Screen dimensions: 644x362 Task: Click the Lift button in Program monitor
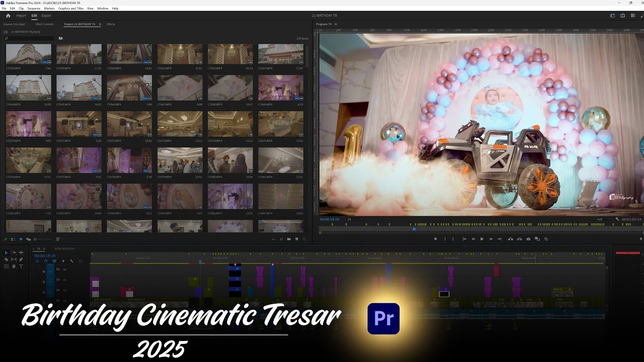(x=511, y=239)
